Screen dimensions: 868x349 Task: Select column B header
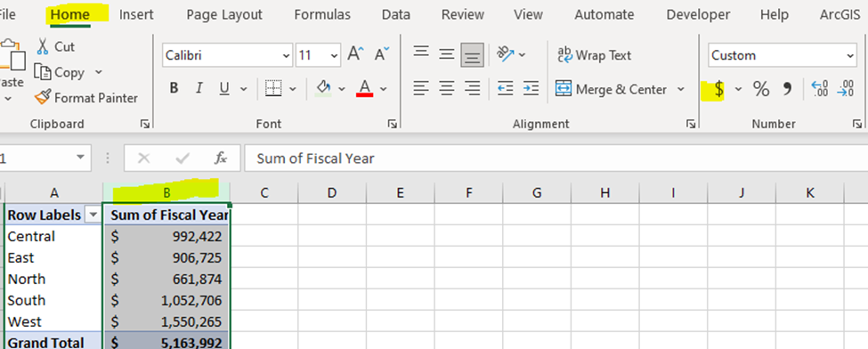[166, 192]
